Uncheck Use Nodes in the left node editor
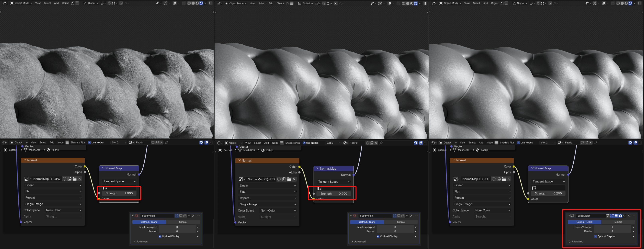Image resolution: width=644 pixels, height=249 pixels. [89, 143]
